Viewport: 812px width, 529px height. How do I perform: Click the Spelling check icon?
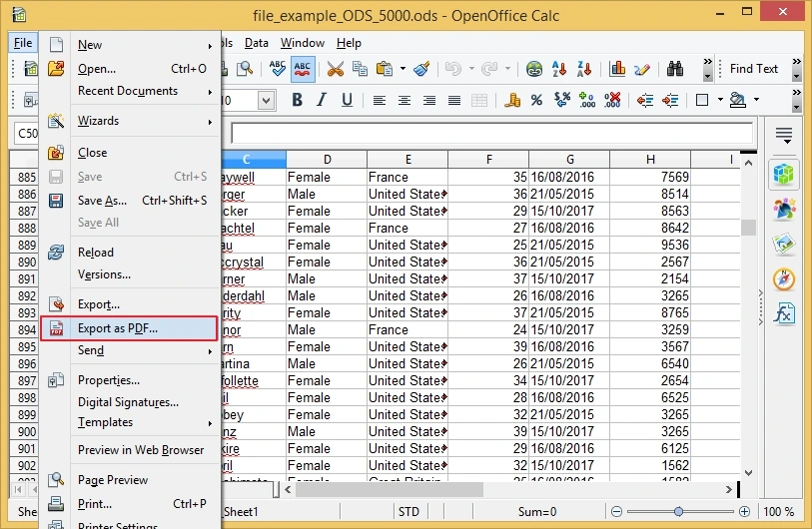click(277, 68)
